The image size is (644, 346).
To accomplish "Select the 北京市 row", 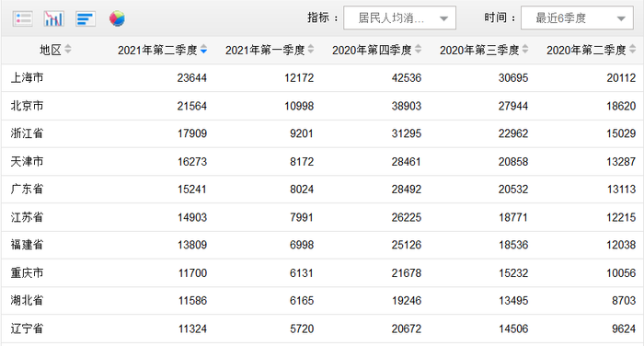I will click(x=322, y=106).
